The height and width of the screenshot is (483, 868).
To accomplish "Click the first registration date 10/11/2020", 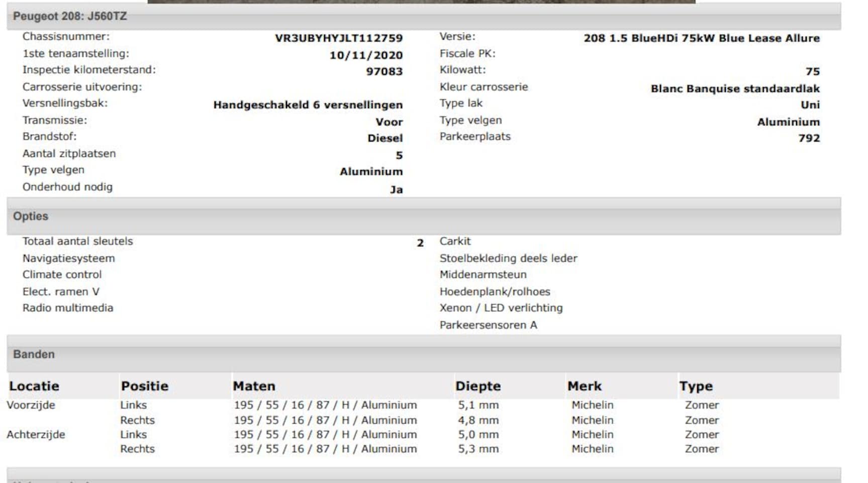I will [365, 55].
